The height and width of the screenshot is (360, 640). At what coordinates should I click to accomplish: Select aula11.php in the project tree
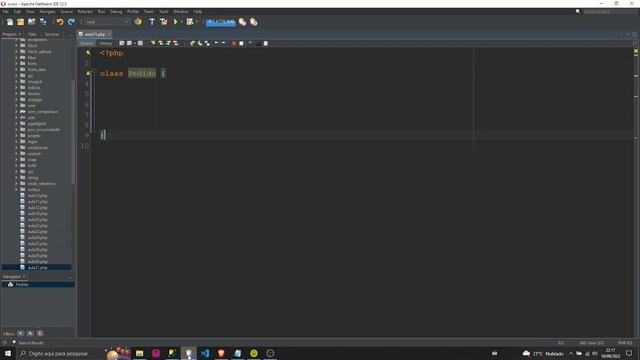tap(37, 202)
